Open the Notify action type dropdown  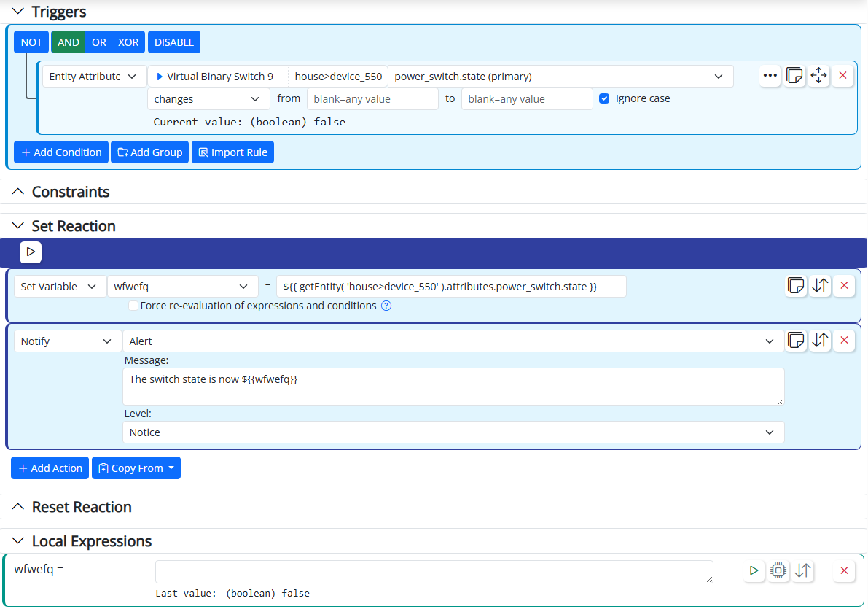point(68,341)
